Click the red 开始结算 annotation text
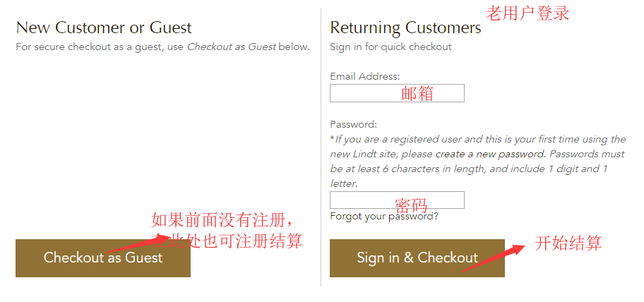Viewport: 644px width, 302px height. [568, 243]
